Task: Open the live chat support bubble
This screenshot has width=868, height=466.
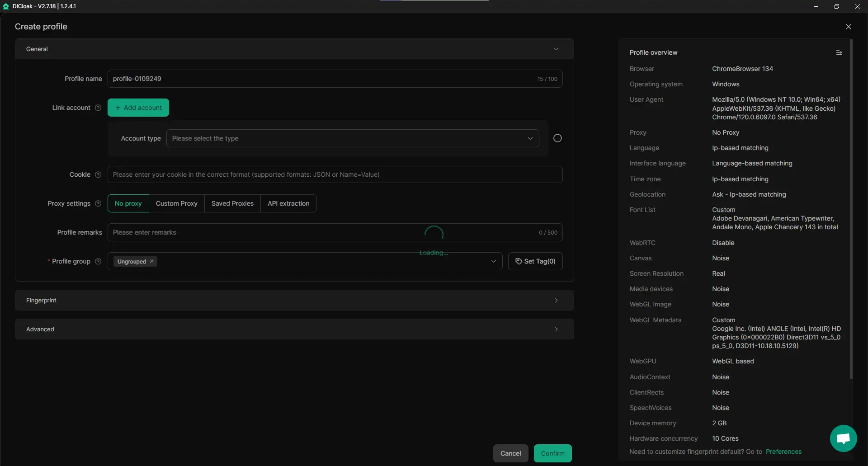Action: [x=843, y=438]
